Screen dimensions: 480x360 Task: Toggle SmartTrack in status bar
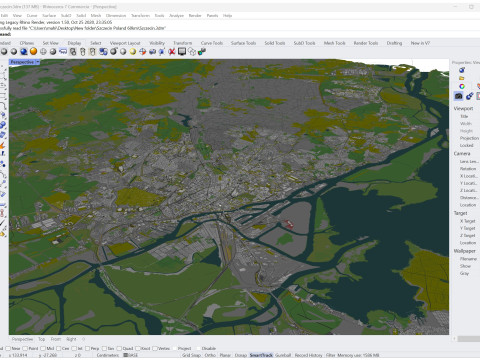click(261, 355)
